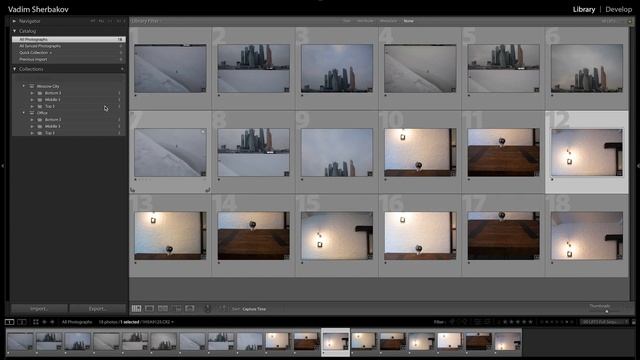Screen dimensions: 640x360
Task: Click the filmstrip grid shortcut icon
Action: (x=36, y=322)
